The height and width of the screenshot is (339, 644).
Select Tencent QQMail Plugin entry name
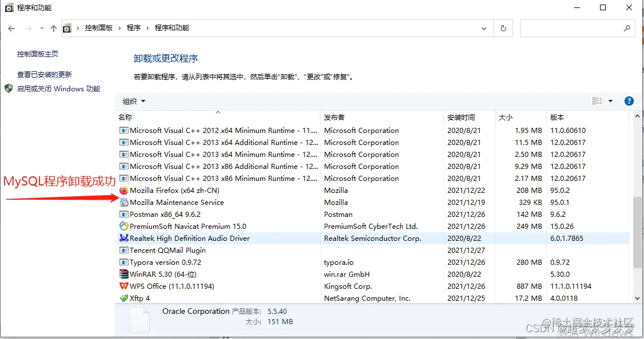(x=167, y=251)
